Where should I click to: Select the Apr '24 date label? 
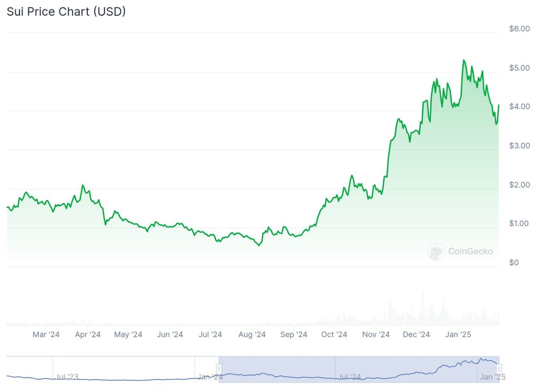pyautogui.click(x=88, y=334)
